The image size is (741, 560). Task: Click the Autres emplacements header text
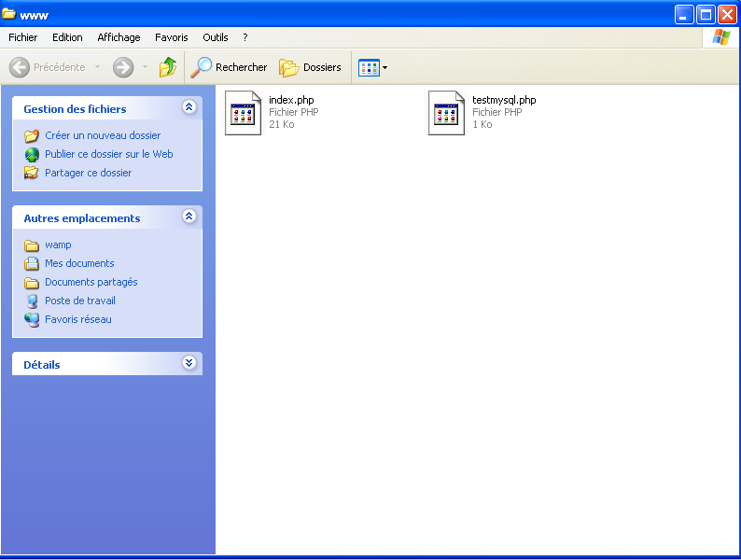(82, 218)
